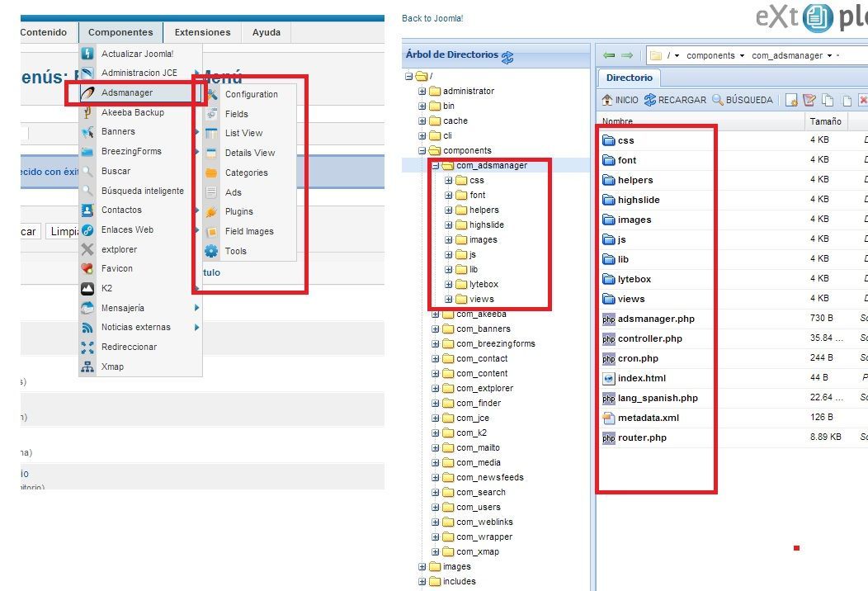The height and width of the screenshot is (591, 868).
Task: Open the Ayuda menu
Action: tap(267, 32)
